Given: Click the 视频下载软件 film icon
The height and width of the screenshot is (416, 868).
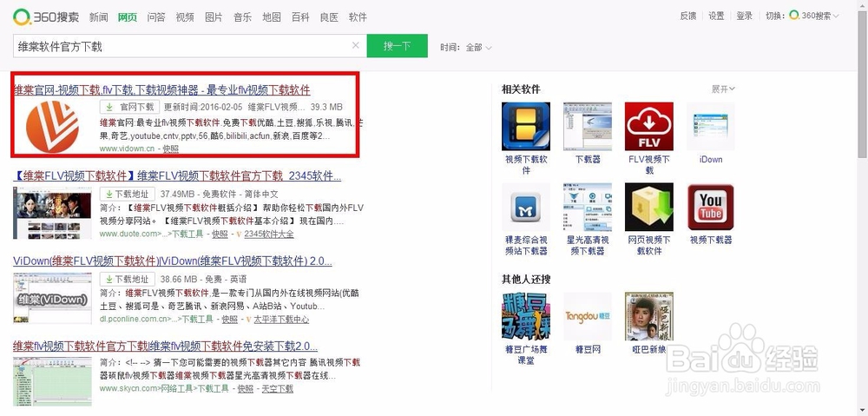Looking at the screenshot, I should (x=526, y=126).
